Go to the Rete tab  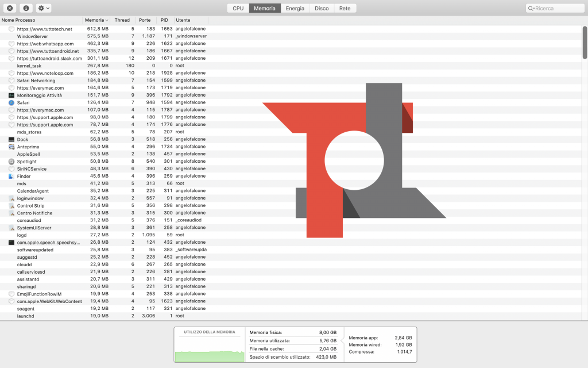point(345,9)
